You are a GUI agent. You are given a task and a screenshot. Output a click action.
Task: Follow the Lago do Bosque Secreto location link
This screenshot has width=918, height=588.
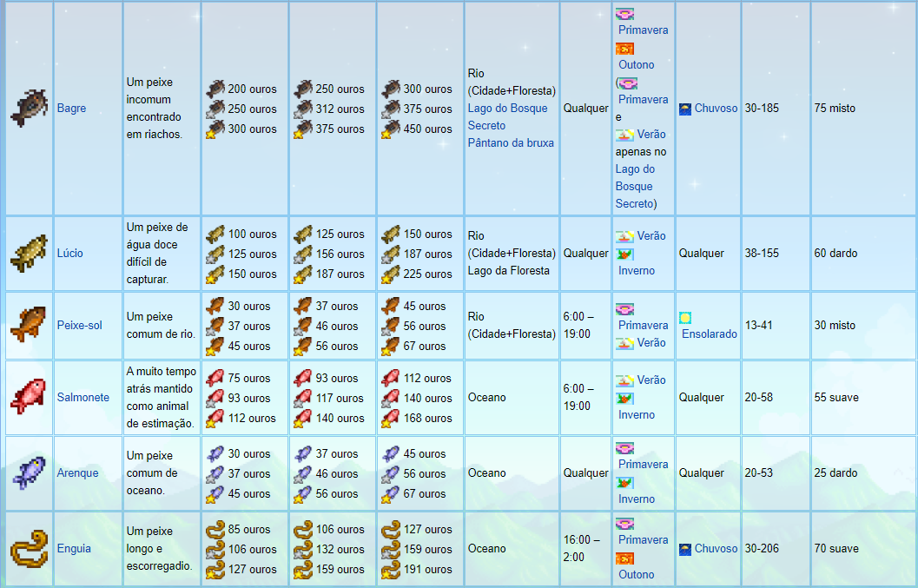(x=507, y=116)
